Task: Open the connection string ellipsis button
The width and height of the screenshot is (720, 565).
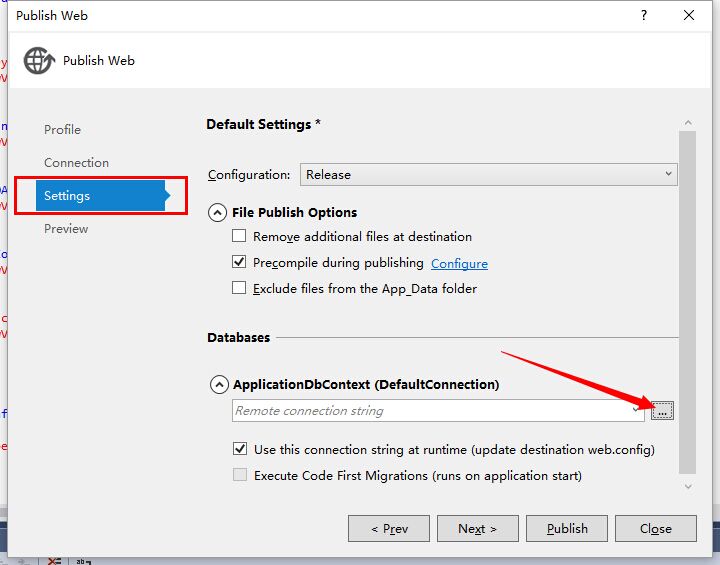Action: [x=662, y=411]
